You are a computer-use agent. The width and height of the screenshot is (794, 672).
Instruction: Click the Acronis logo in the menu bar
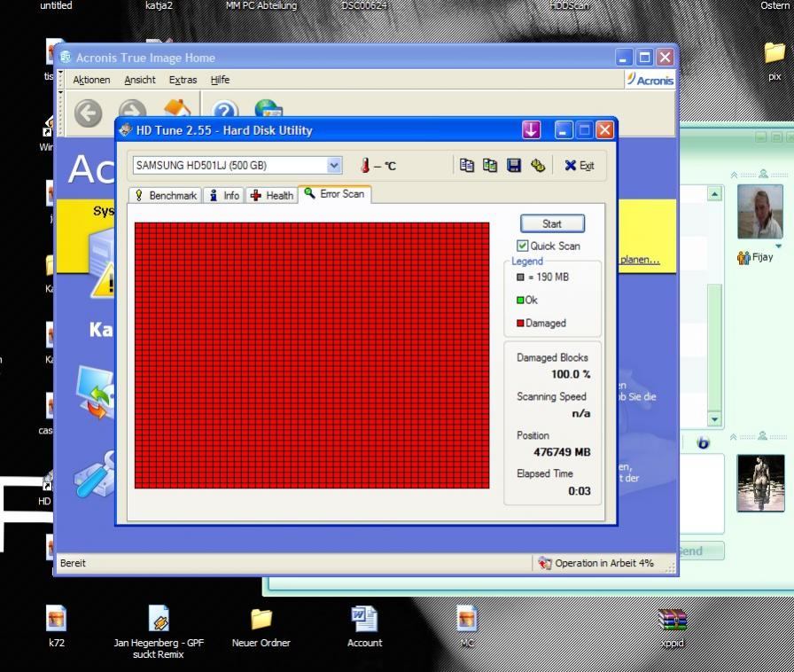click(650, 80)
